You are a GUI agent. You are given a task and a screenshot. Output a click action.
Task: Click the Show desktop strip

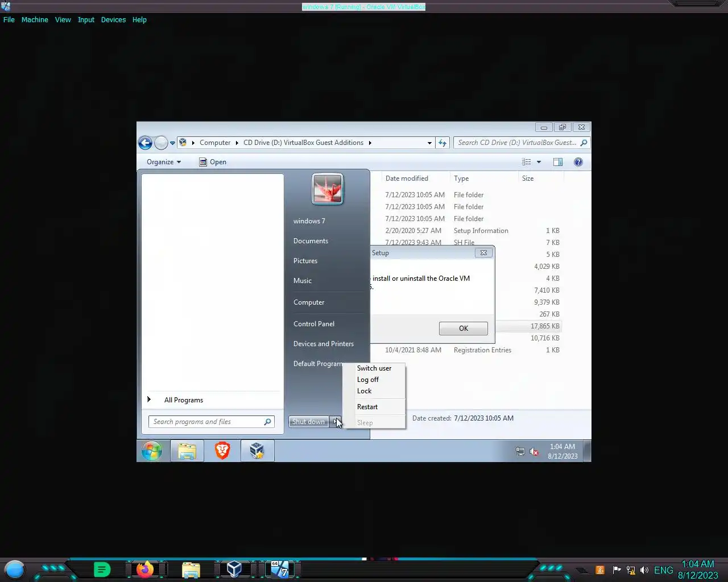588,451
